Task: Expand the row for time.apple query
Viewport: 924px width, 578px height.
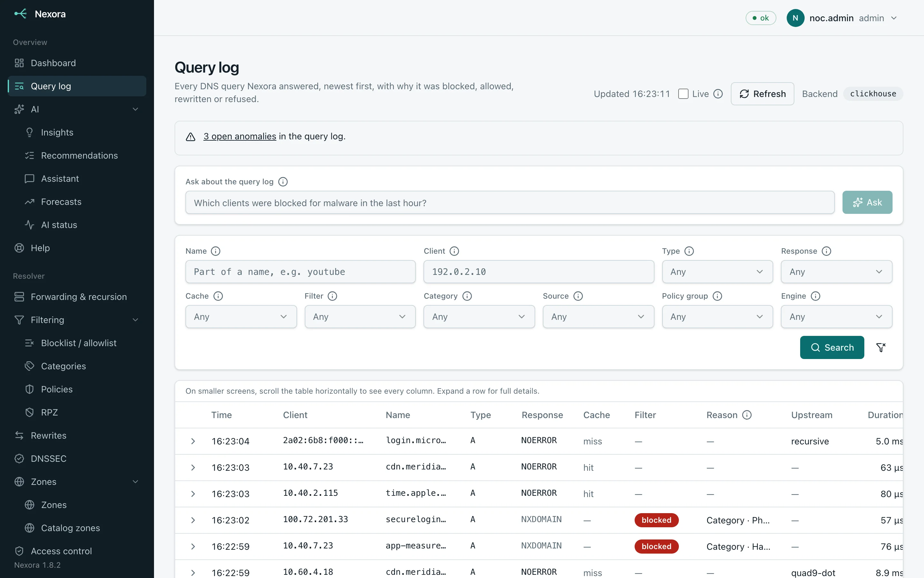Action: point(193,494)
